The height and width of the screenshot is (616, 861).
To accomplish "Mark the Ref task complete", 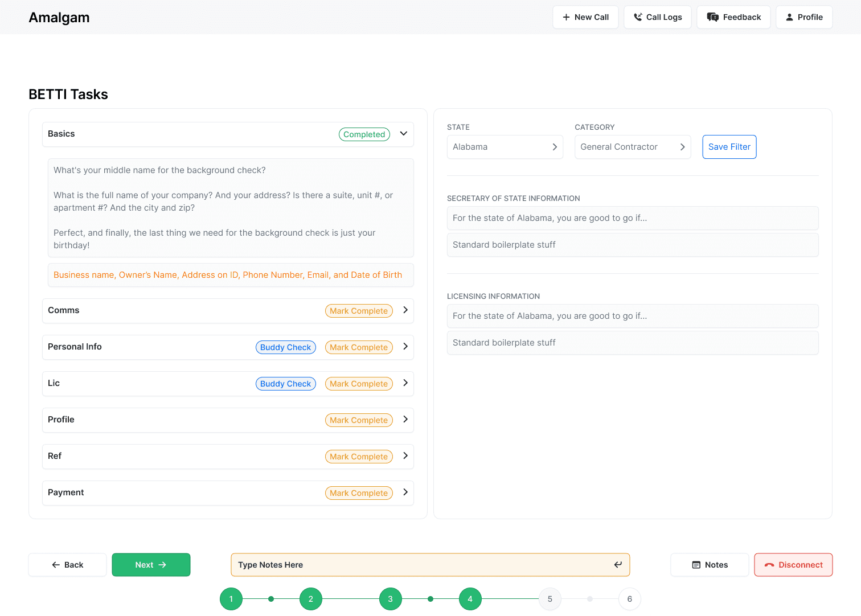I will [359, 457].
